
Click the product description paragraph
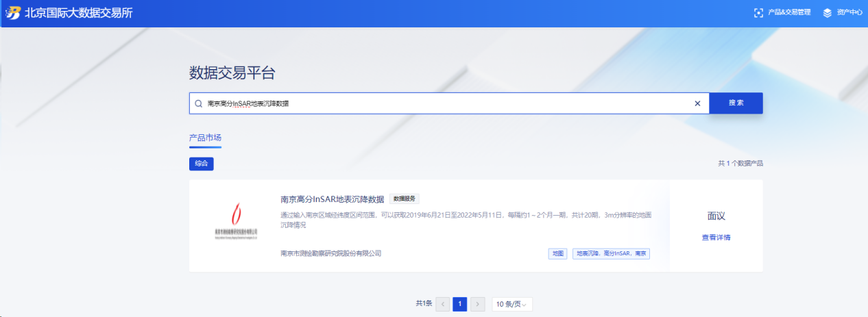tap(466, 219)
